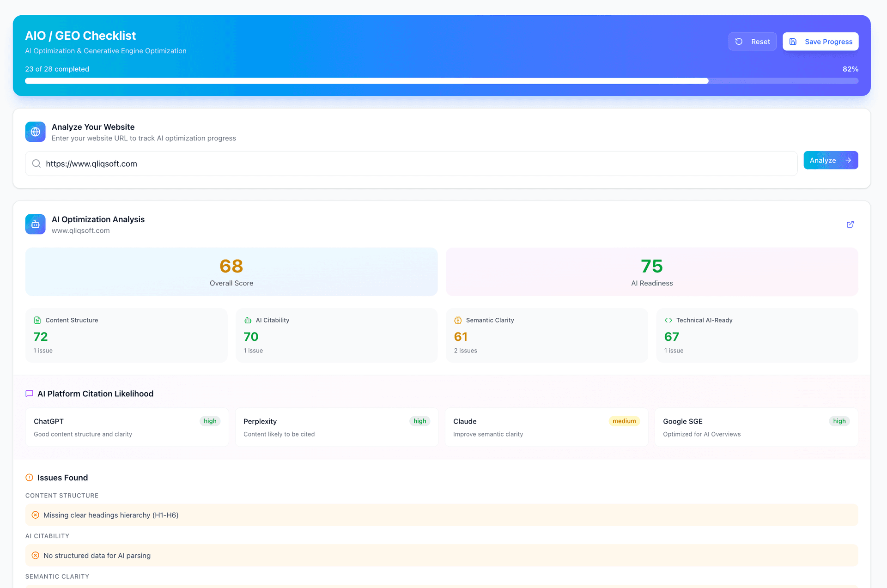
Task: Click the warning icon next to Issues Found
Action: point(29,477)
